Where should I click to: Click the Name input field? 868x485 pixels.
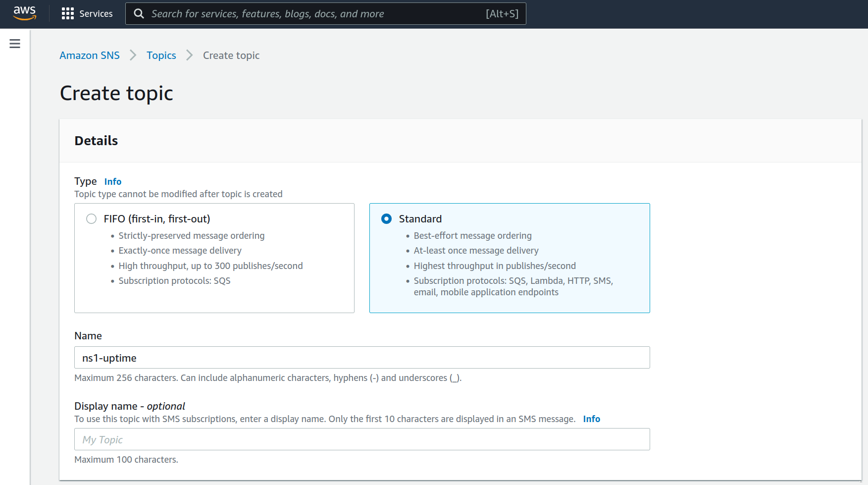tap(362, 358)
